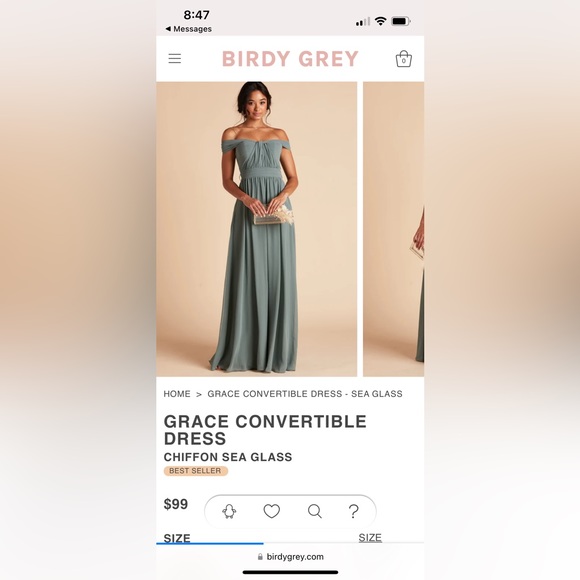
Task: Open help with question mark icon
Action: click(354, 512)
